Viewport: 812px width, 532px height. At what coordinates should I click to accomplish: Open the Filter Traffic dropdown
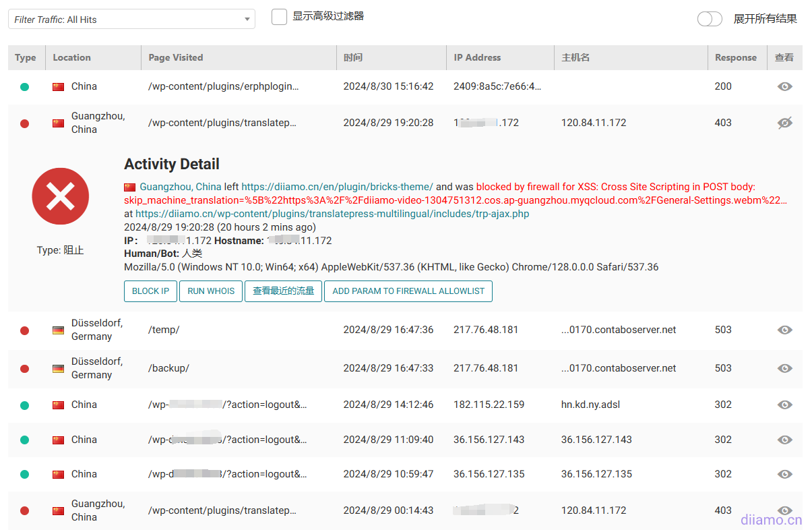coord(131,20)
